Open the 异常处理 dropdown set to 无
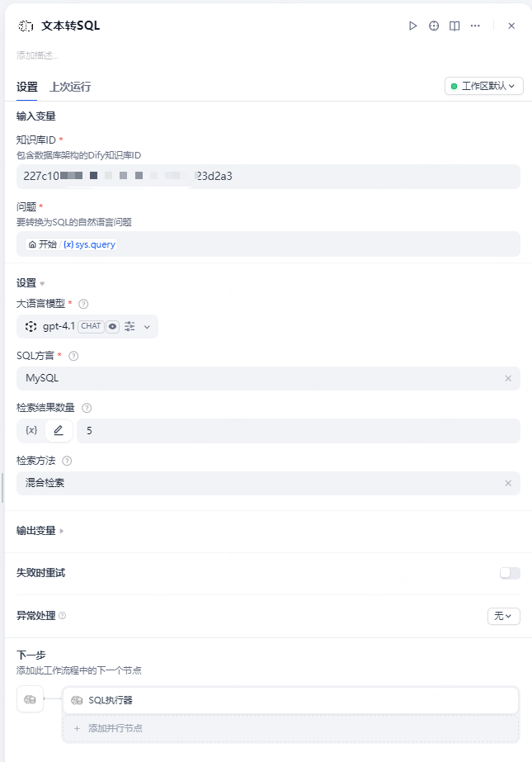 coord(503,616)
